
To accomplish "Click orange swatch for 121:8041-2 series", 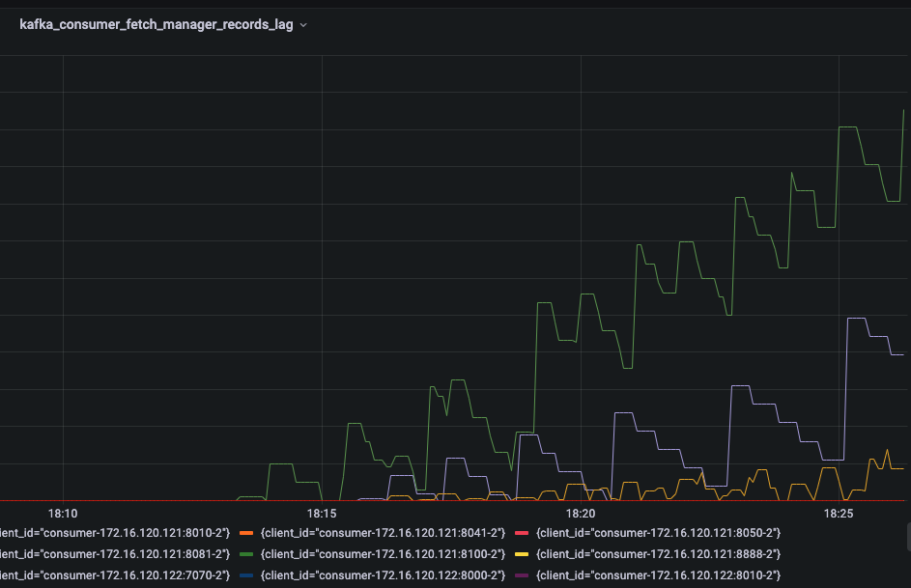I will 245,533.
